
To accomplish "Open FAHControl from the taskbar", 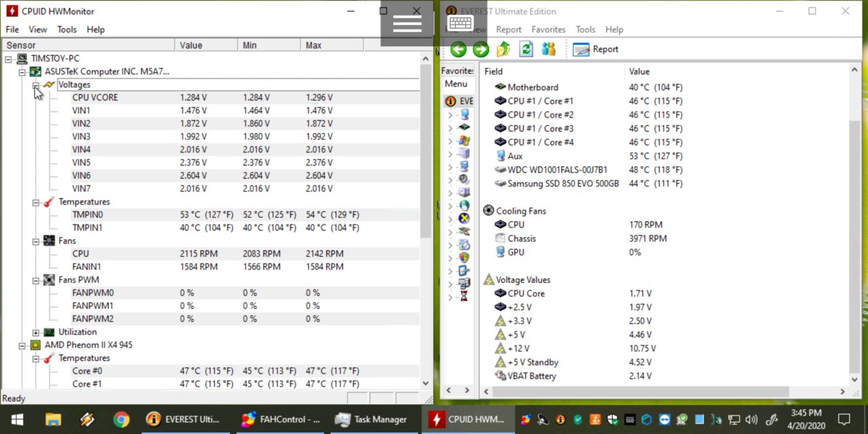I will click(281, 419).
